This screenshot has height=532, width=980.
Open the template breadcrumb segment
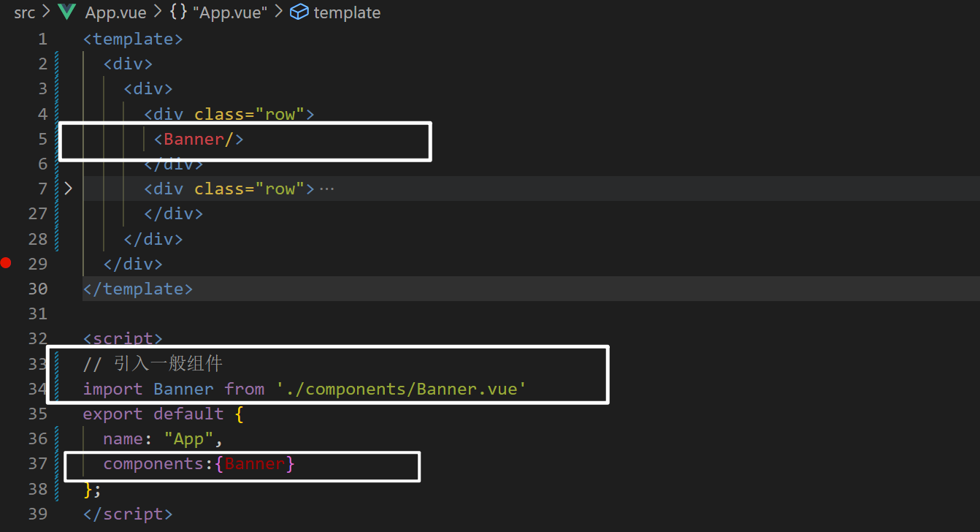[347, 12]
